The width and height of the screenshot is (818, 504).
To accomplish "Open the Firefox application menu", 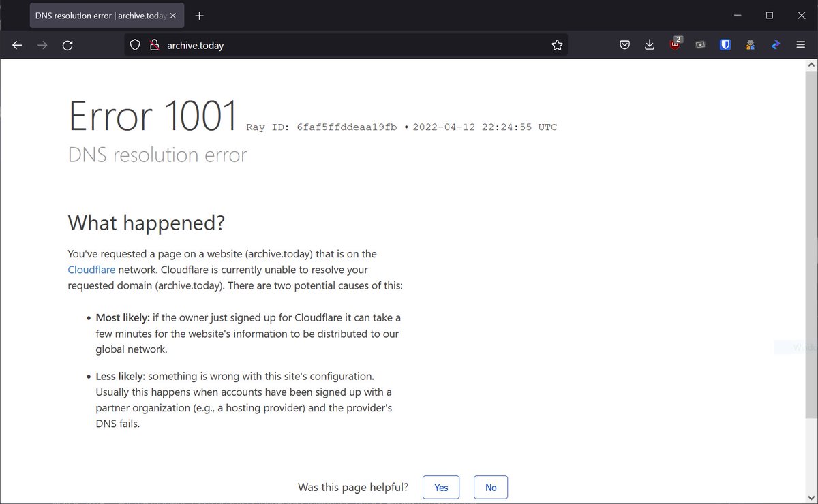I will point(800,45).
